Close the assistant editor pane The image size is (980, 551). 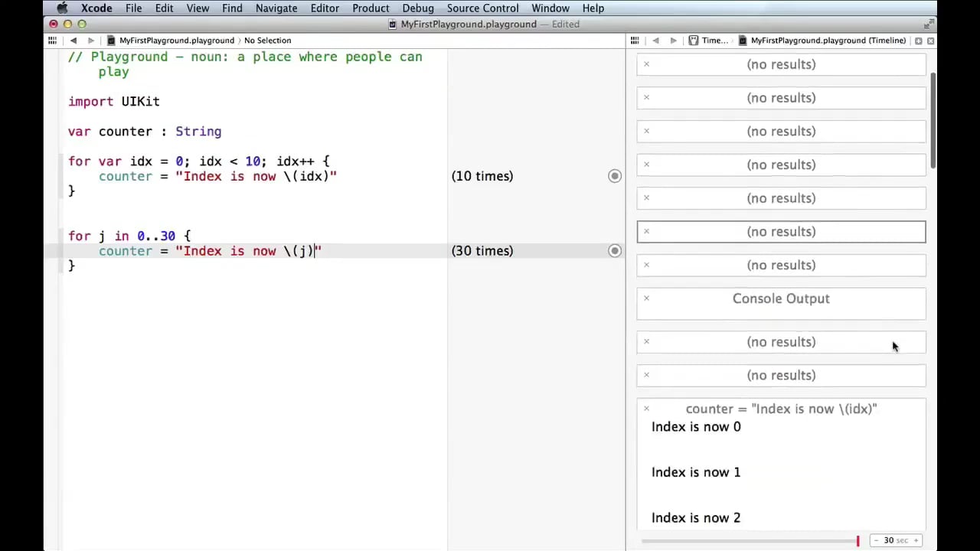click(930, 41)
